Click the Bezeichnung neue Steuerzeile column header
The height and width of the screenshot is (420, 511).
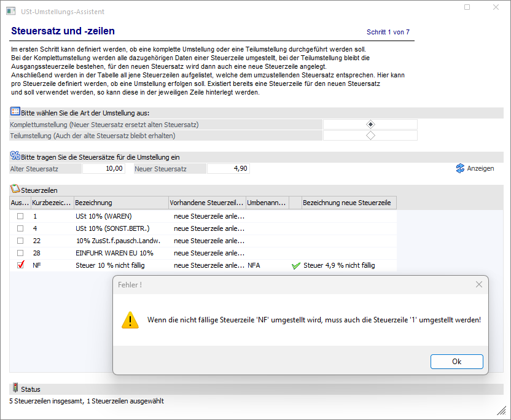[x=349, y=203]
